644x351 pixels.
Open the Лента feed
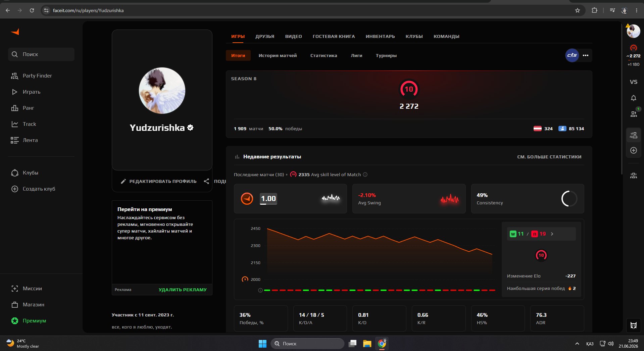[24, 140]
